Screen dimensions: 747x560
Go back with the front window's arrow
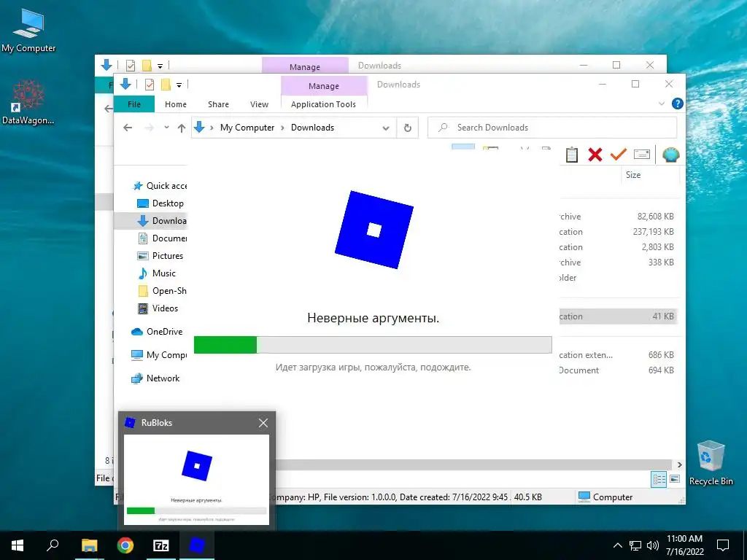pyautogui.click(x=128, y=128)
